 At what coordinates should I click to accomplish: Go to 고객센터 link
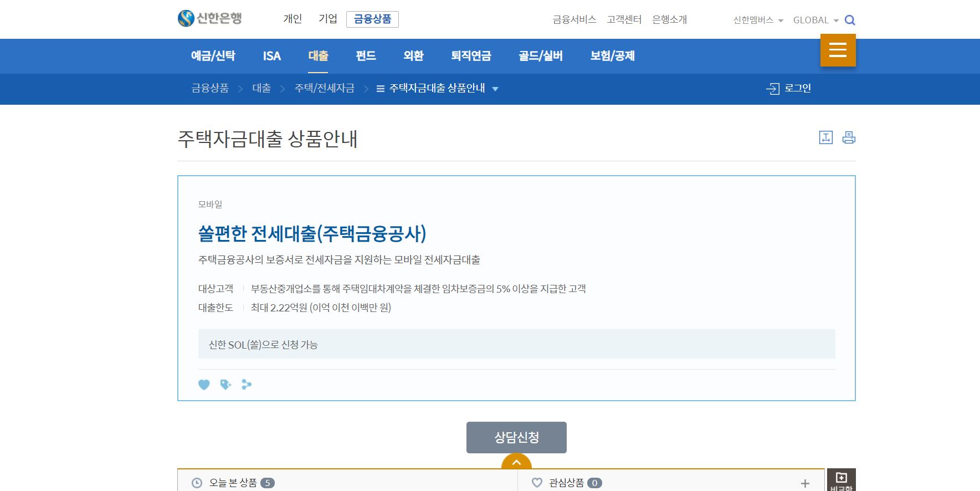[624, 19]
